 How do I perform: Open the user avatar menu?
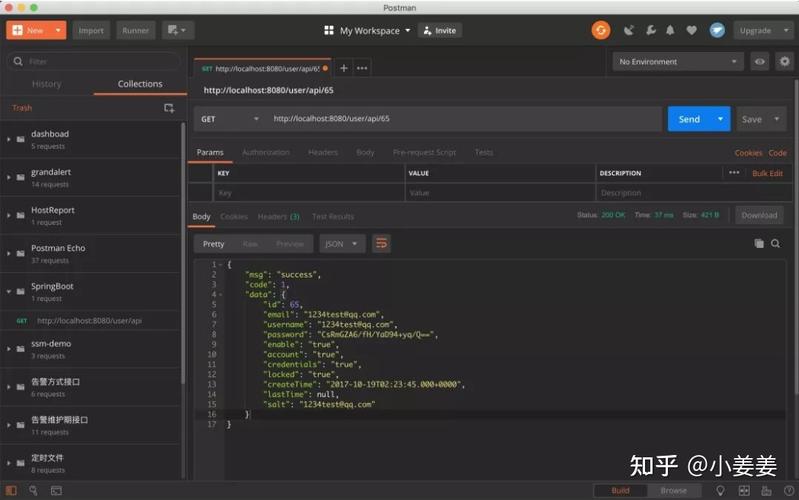point(717,31)
